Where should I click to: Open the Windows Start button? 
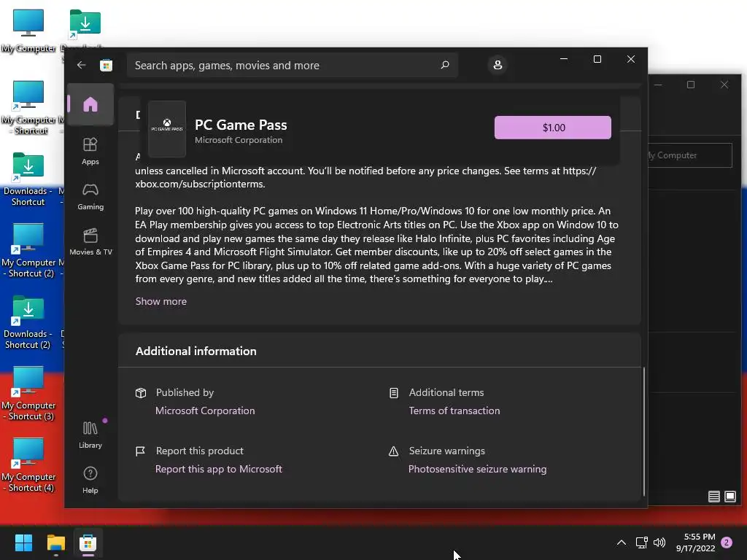point(23,542)
